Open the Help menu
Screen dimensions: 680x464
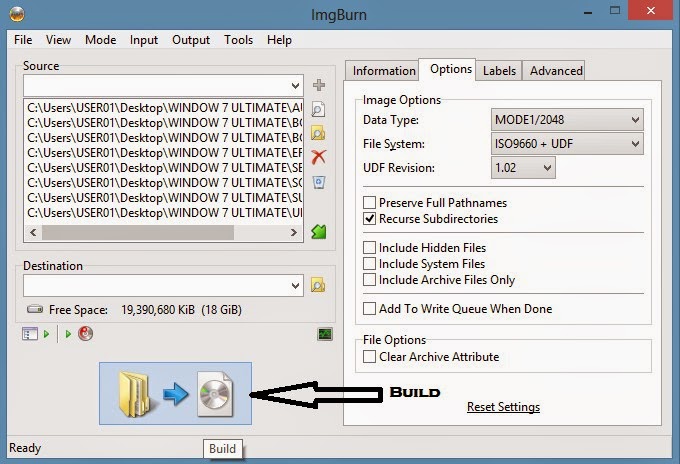[279, 40]
